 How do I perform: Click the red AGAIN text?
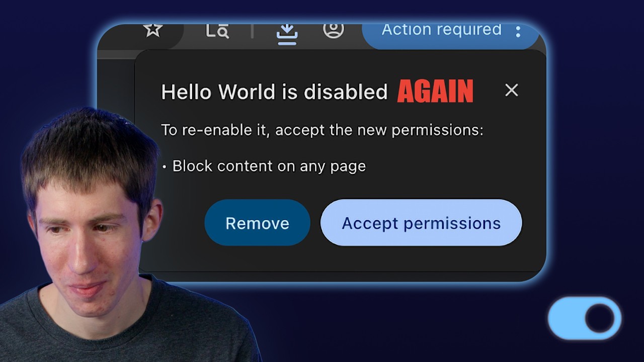tap(435, 92)
